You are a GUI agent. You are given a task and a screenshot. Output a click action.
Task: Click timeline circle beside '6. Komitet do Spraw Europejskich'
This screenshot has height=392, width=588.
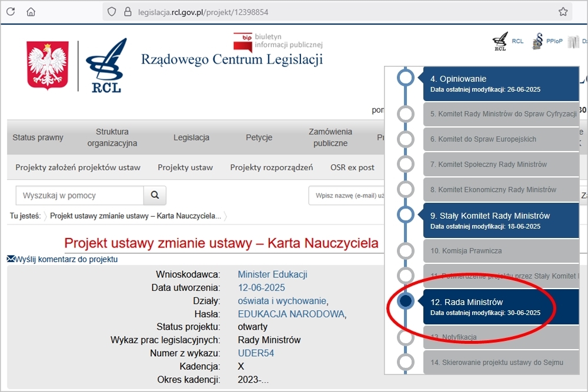pyautogui.click(x=405, y=139)
